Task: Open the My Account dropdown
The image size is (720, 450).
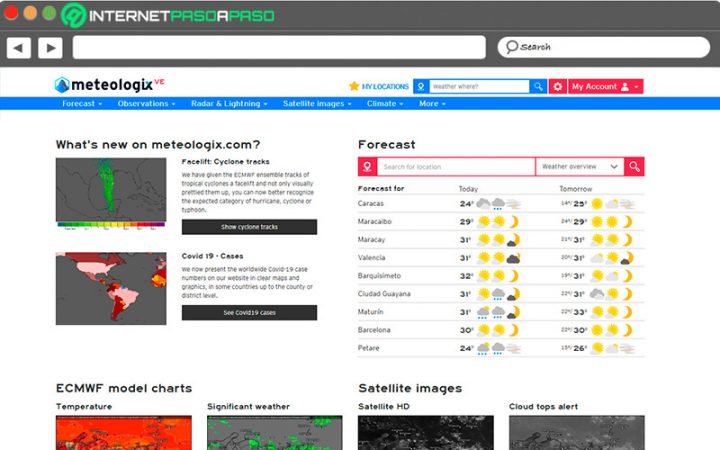Action: (606, 86)
